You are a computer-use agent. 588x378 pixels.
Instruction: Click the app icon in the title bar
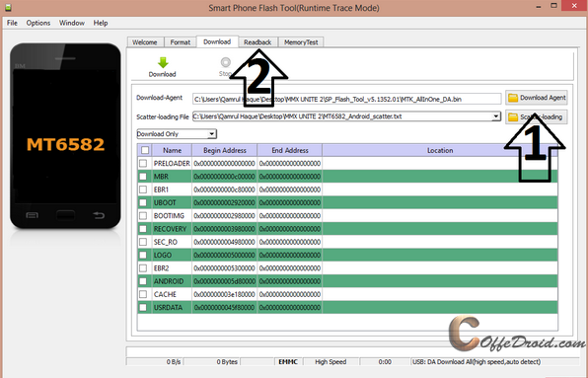[7, 7]
